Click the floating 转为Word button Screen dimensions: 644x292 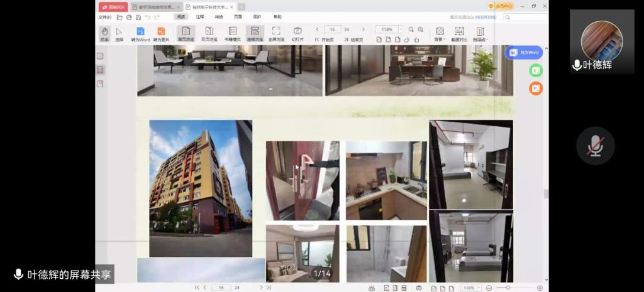click(x=523, y=52)
